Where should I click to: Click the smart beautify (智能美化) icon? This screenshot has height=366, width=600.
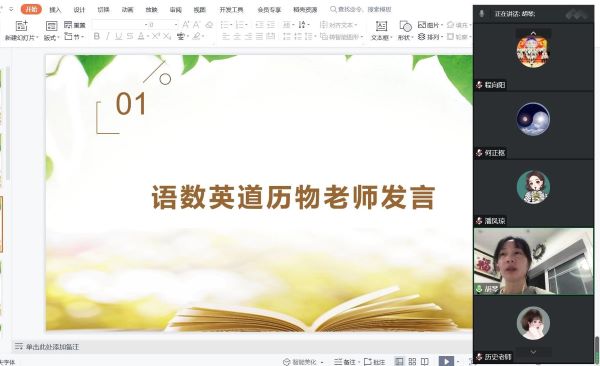coord(287,362)
